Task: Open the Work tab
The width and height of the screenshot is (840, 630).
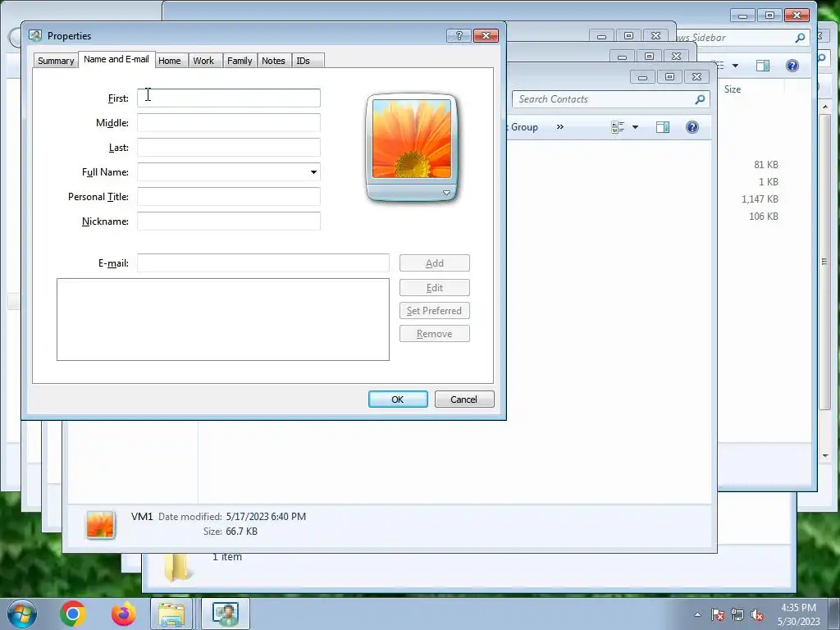Action: [x=203, y=61]
